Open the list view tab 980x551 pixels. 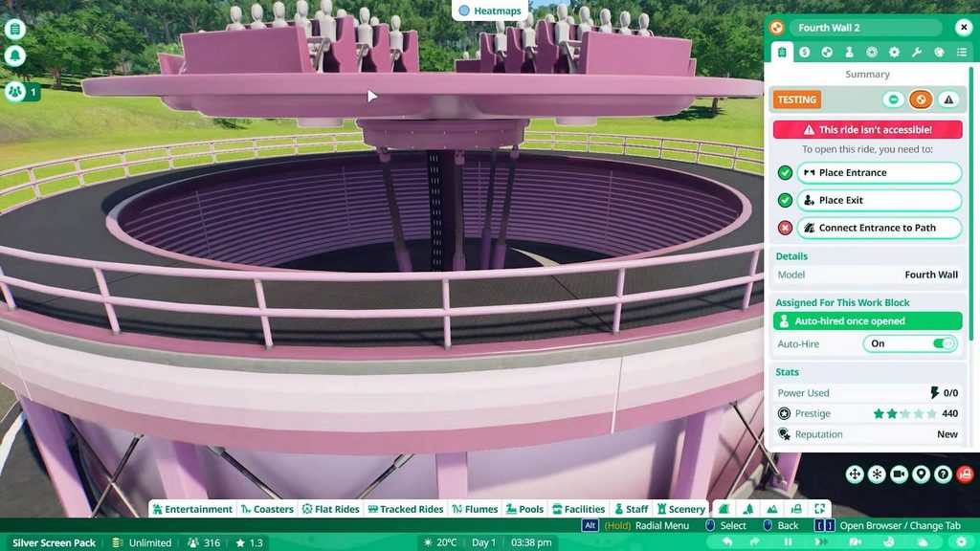point(962,53)
